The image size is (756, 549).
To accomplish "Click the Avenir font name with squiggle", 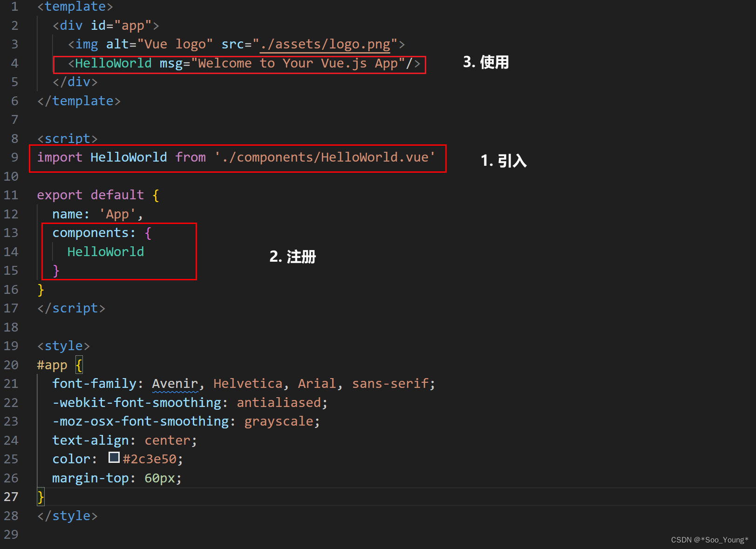I will (x=175, y=384).
